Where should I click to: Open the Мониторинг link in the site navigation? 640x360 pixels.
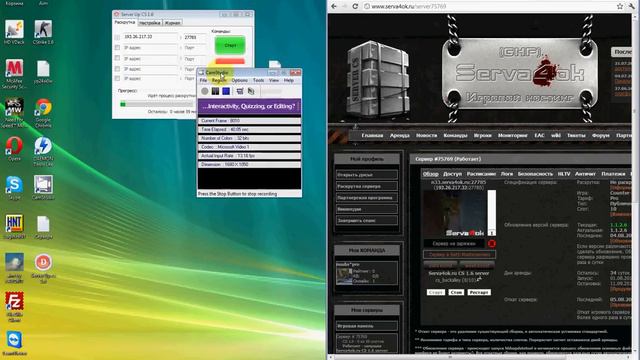[x=513, y=135]
